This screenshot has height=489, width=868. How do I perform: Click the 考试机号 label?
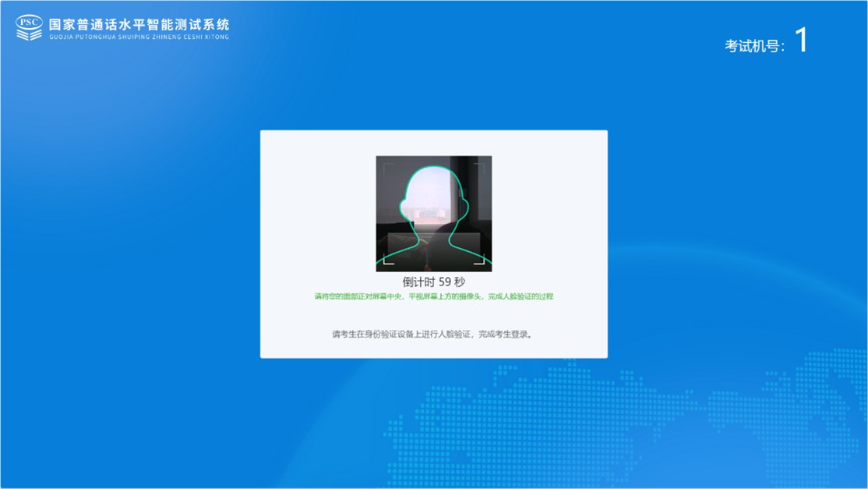coord(754,46)
